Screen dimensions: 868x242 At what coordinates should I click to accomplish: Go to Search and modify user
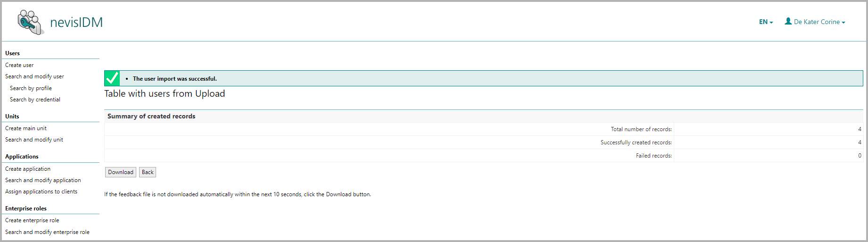(x=34, y=76)
